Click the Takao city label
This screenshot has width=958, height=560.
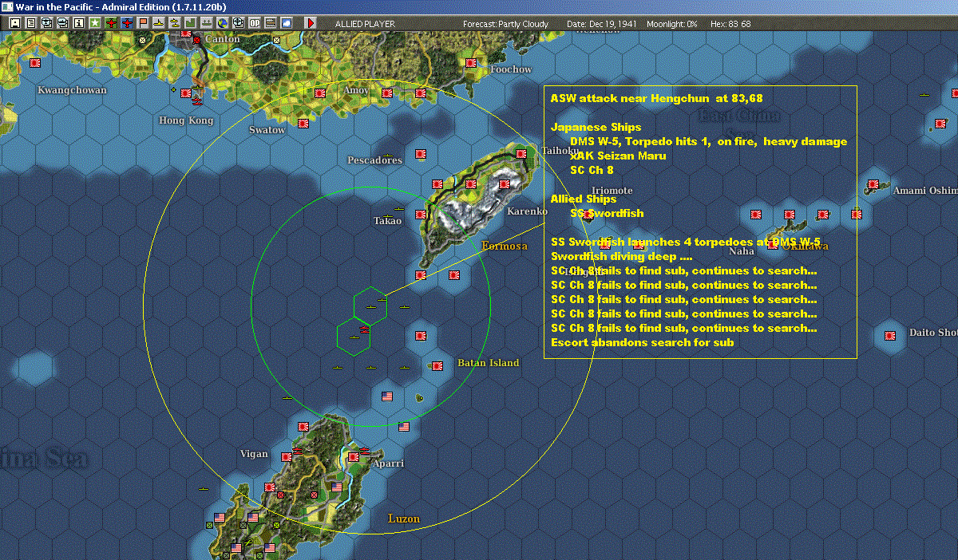click(x=387, y=221)
